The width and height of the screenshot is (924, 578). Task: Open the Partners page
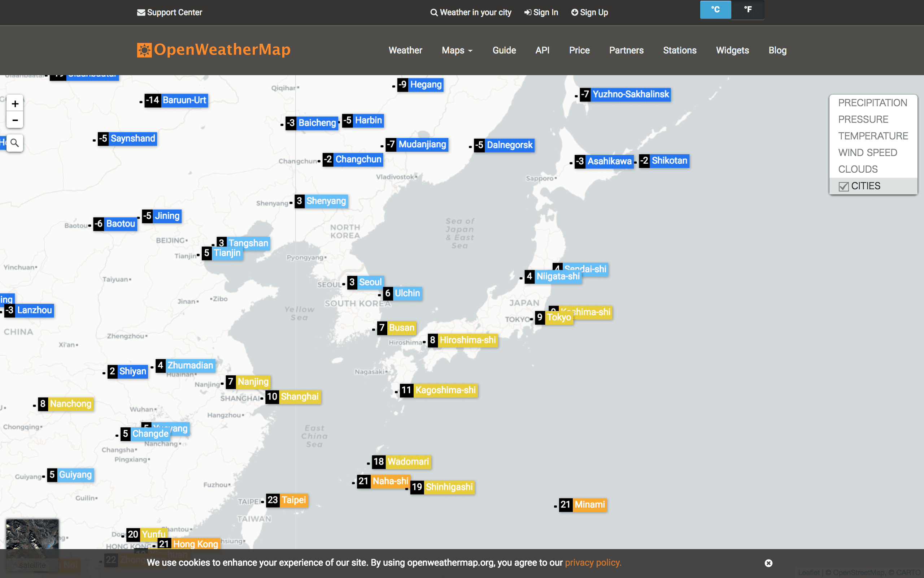click(x=626, y=51)
